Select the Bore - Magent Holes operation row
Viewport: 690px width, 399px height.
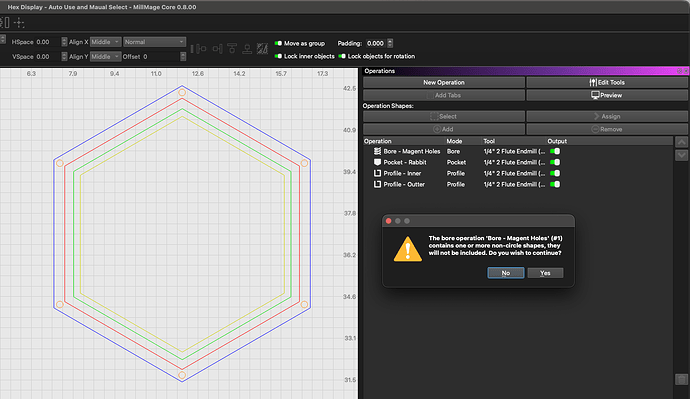pos(518,151)
